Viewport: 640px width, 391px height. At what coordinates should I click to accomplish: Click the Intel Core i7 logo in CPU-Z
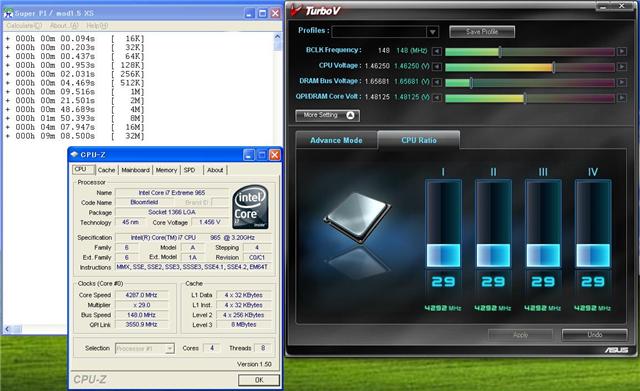coord(250,207)
